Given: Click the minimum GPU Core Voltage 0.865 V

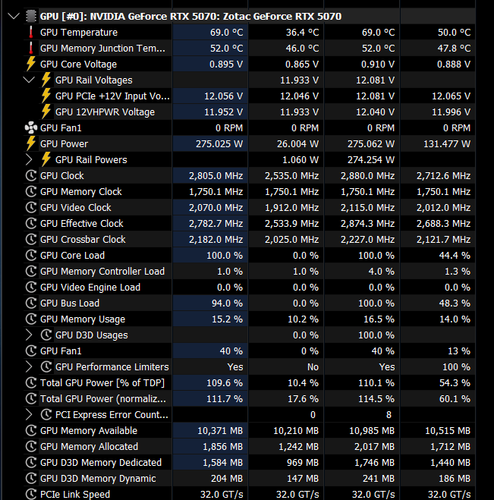Looking at the screenshot, I should (302, 64).
